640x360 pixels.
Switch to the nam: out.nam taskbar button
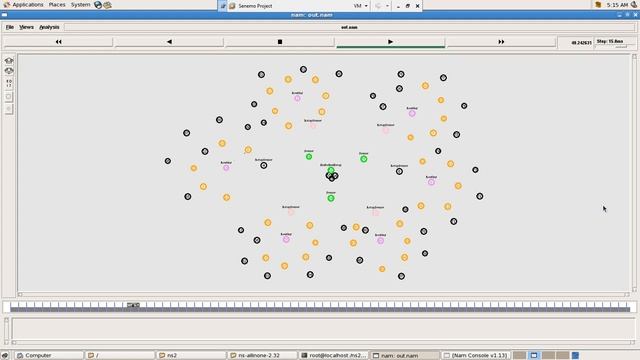click(405, 356)
